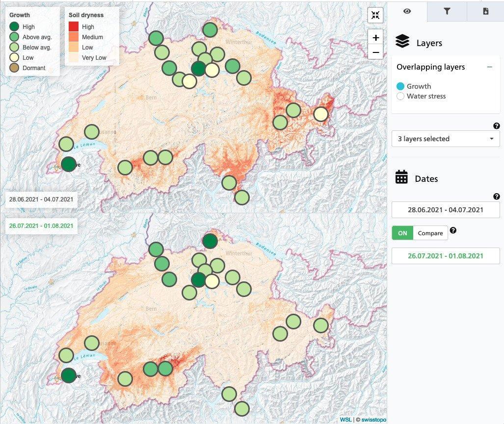
Task: Open help for layer selection
Action: coord(496,126)
